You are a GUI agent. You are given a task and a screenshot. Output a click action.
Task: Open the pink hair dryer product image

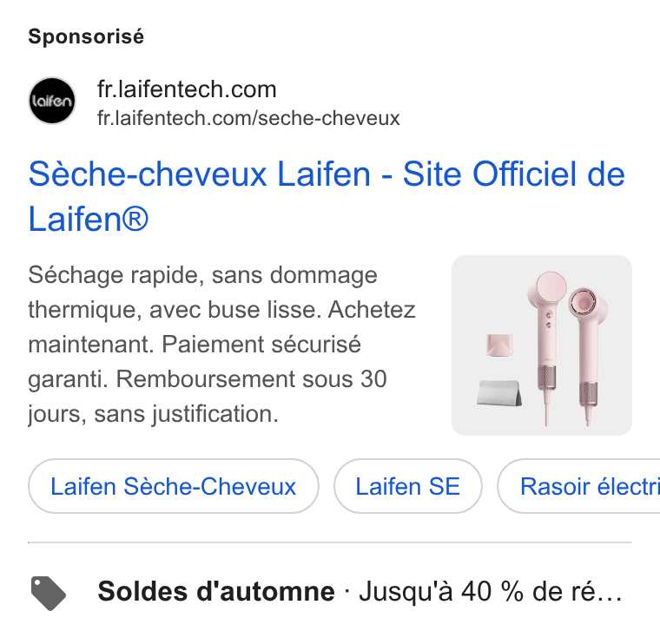(x=542, y=345)
